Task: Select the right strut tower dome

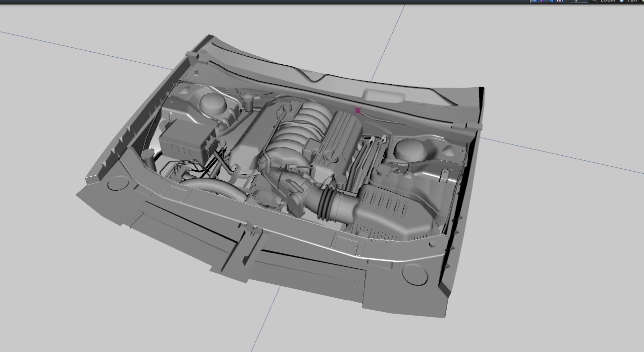Action: pos(412,149)
